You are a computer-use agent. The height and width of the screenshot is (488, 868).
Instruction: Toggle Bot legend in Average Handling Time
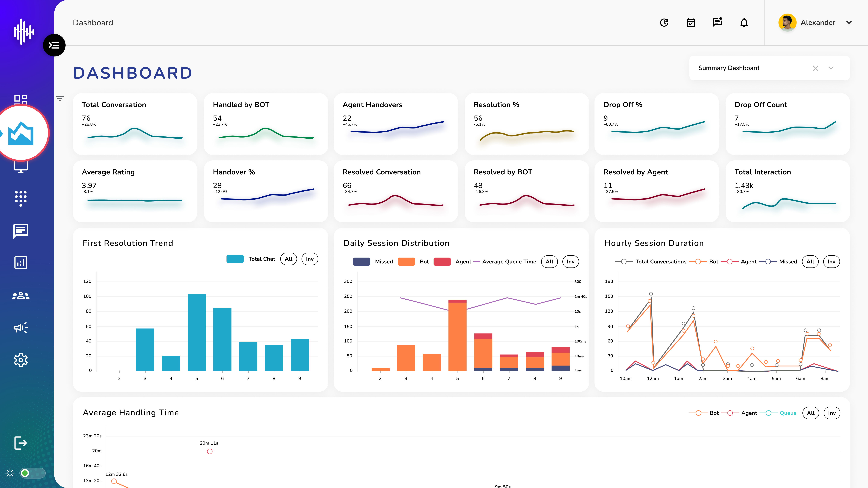coord(704,413)
